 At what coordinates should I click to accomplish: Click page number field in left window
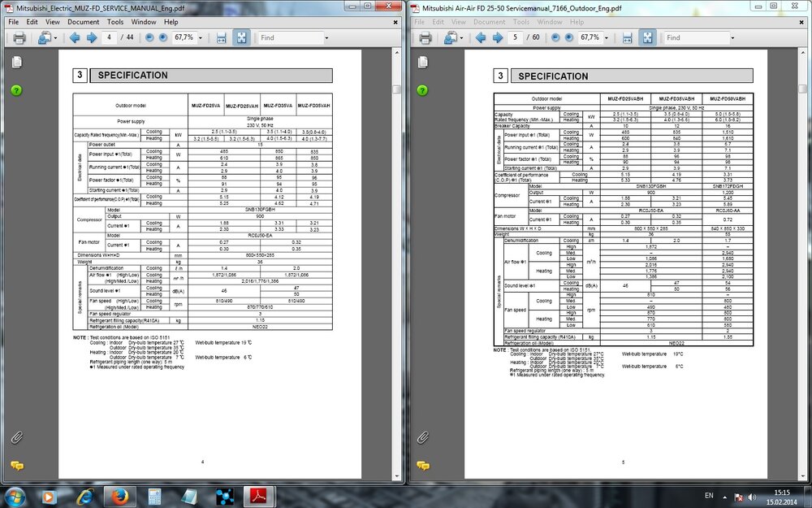coord(109,37)
